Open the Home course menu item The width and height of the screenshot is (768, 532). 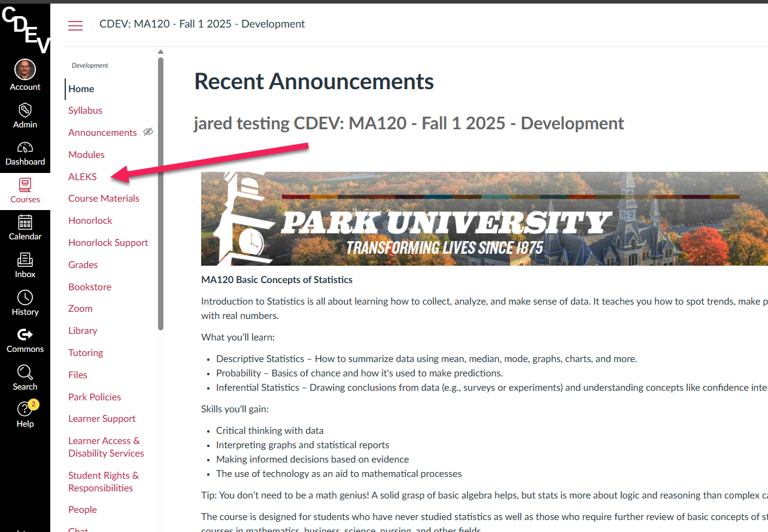pos(81,89)
